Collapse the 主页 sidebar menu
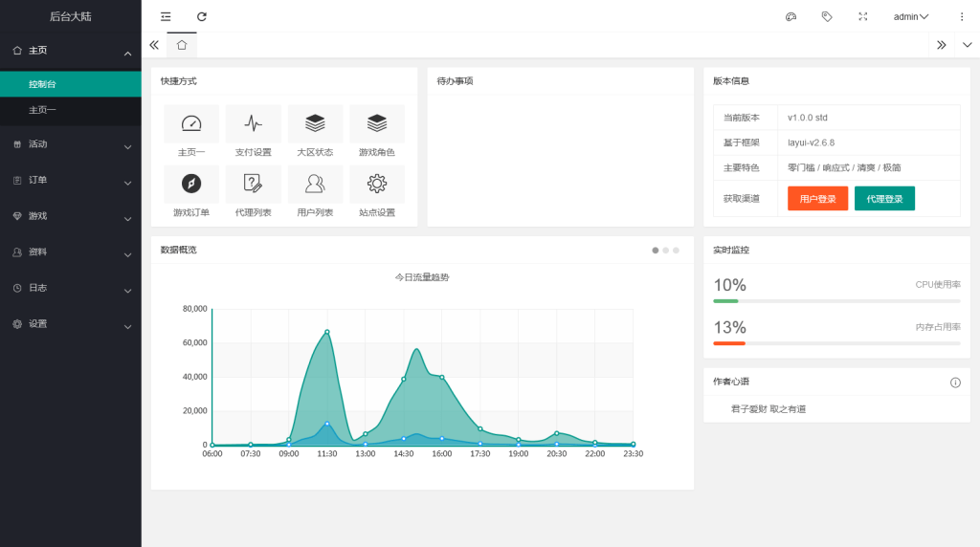Viewport: 980px width, 547px height. pyautogui.click(x=71, y=51)
